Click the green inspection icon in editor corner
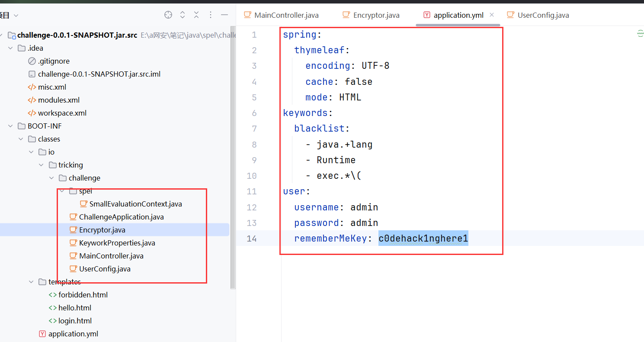This screenshot has height=342, width=644. coord(640,34)
